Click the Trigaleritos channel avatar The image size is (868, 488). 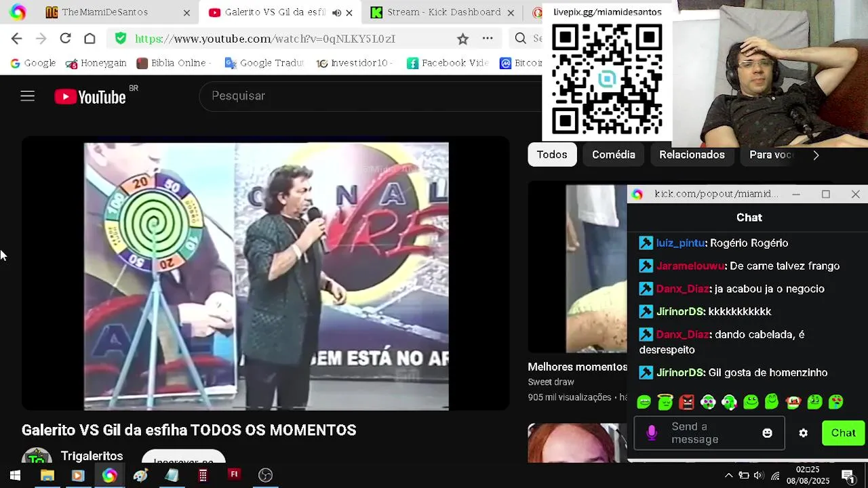37,455
